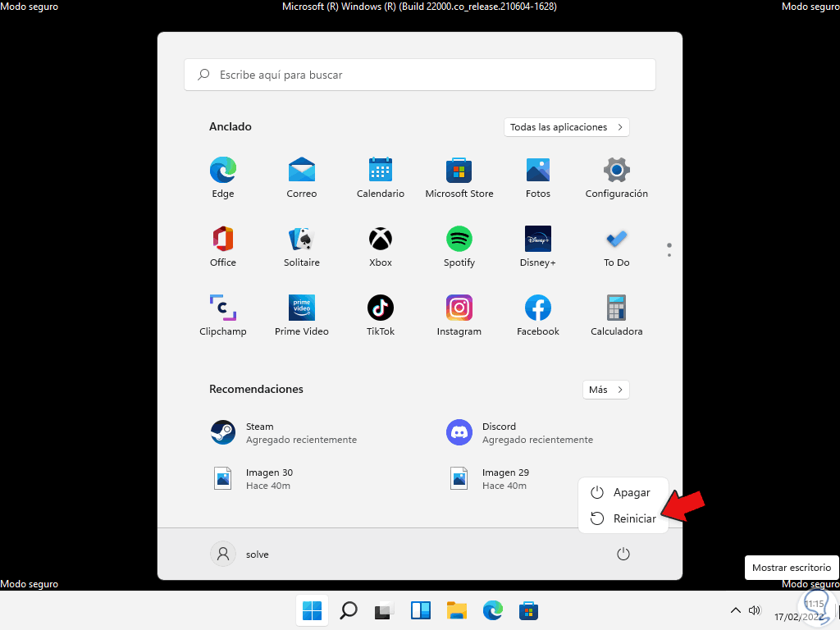Screen dimensions: 840x630
Task: Open the To Do app
Action: point(617,246)
